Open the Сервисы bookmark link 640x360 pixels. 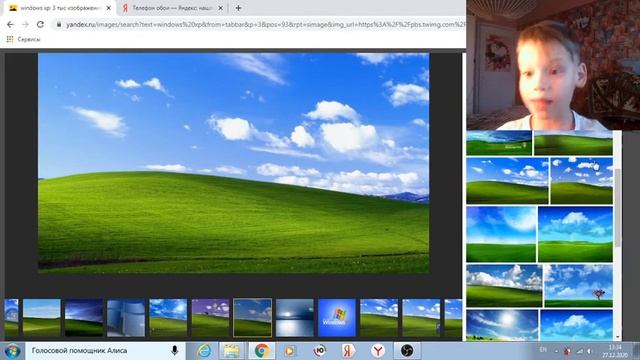[29, 39]
